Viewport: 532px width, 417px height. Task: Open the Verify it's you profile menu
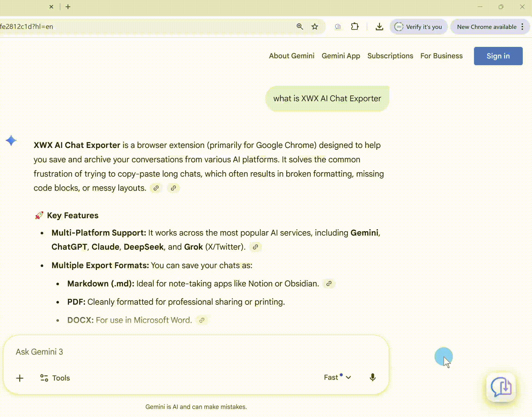[418, 27]
